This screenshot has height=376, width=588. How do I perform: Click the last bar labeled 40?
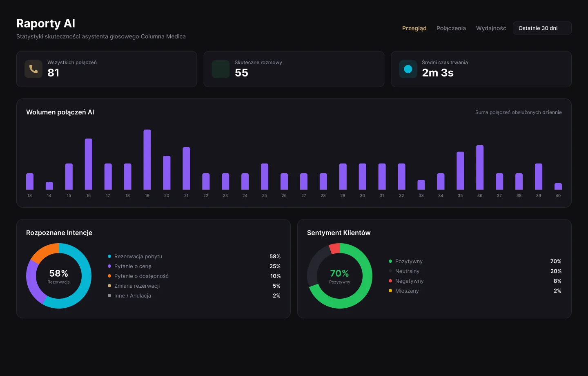pyautogui.click(x=558, y=186)
